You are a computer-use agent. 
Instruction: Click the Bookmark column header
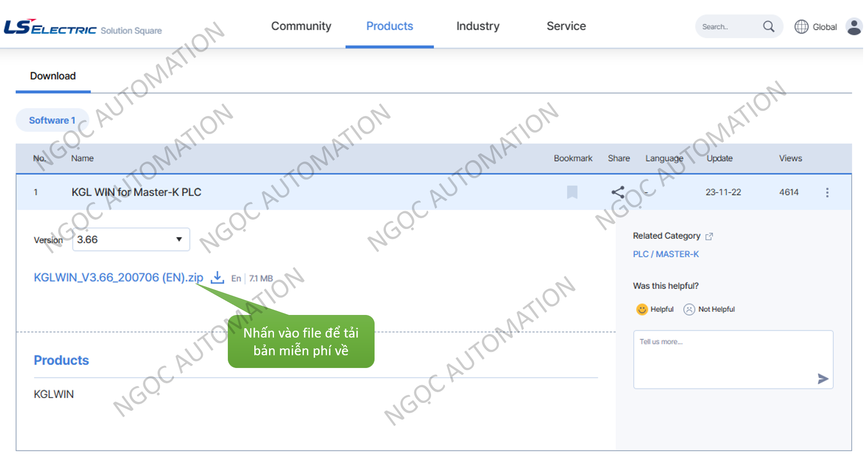coord(573,158)
